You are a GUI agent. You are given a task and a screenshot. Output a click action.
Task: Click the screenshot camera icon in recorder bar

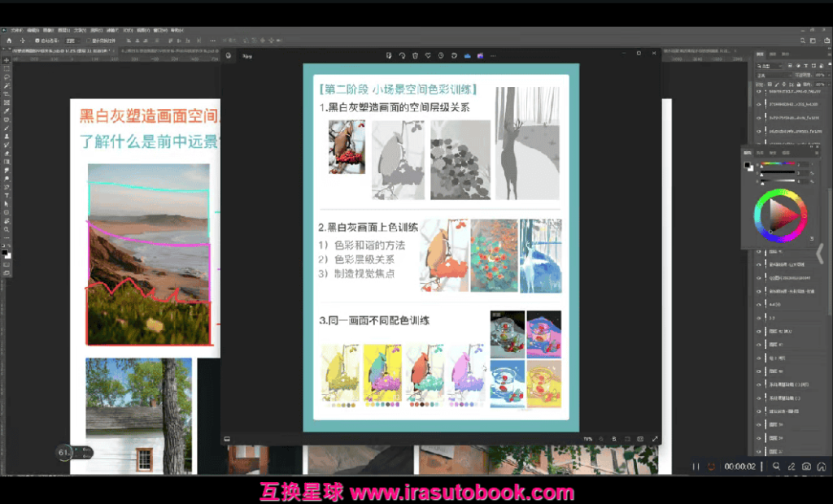click(x=806, y=467)
